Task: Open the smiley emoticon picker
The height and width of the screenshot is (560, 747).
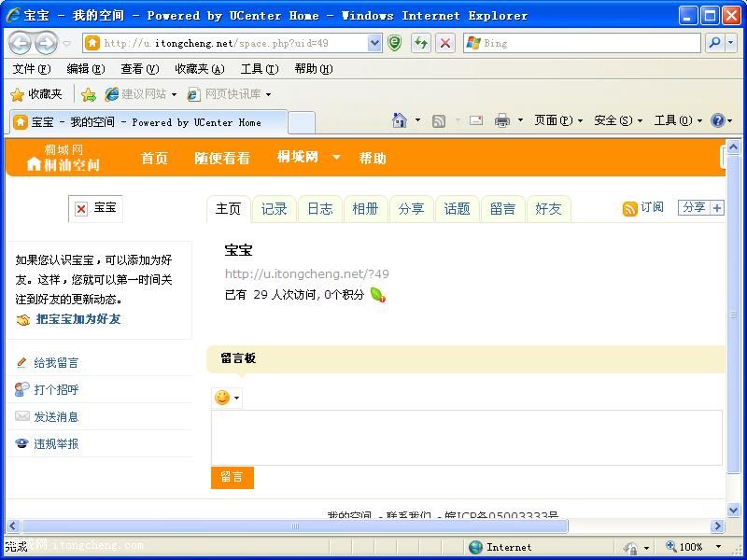Action: 226,398
